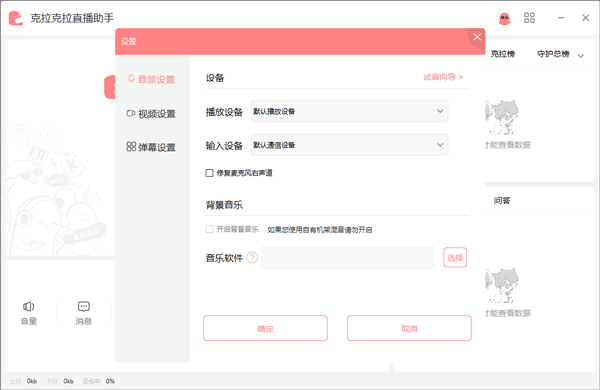Screen dimensions: 600x390
Task: Open the four-squares grid menu icon
Action: pos(529,18)
